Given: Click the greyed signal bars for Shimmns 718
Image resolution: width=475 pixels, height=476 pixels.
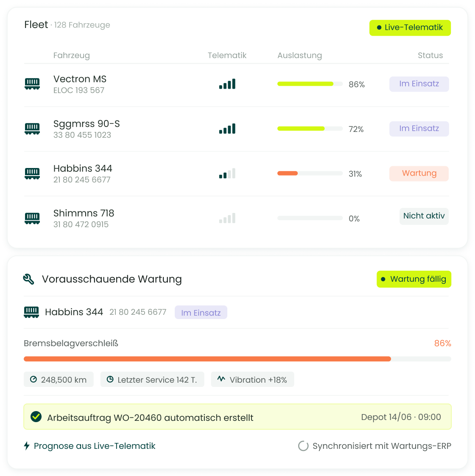Looking at the screenshot, I should pos(227,218).
